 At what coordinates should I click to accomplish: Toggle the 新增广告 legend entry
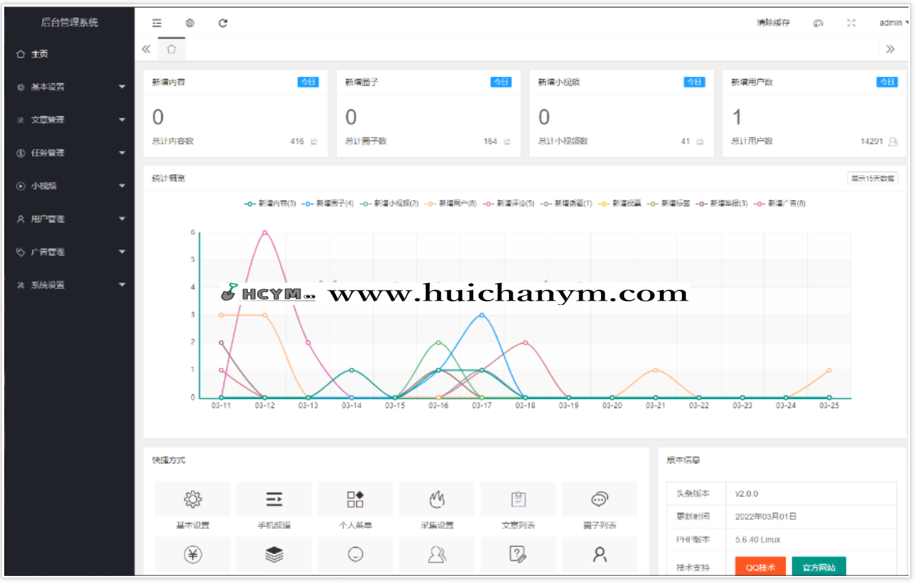coord(780,204)
